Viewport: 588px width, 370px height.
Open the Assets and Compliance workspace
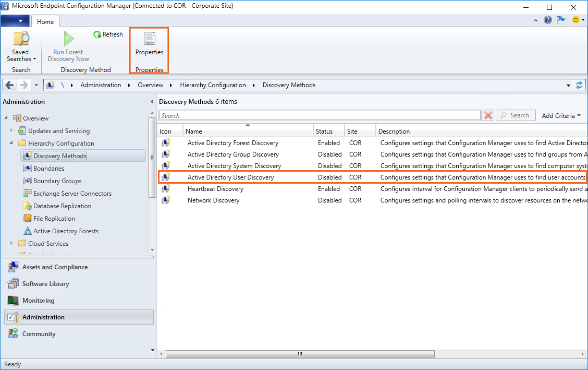pos(55,267)
